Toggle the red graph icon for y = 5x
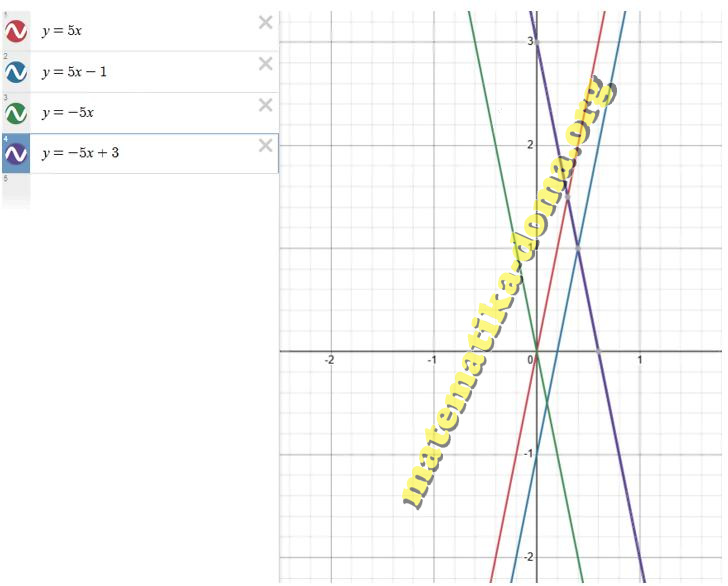This screenshot has height=586, width=728. 16,32
